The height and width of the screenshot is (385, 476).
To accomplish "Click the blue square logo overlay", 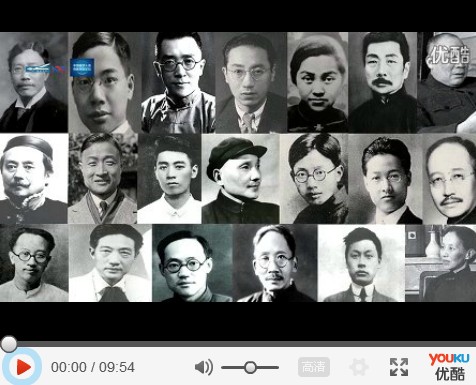I will pyautogui.click(x=82, y=67).
